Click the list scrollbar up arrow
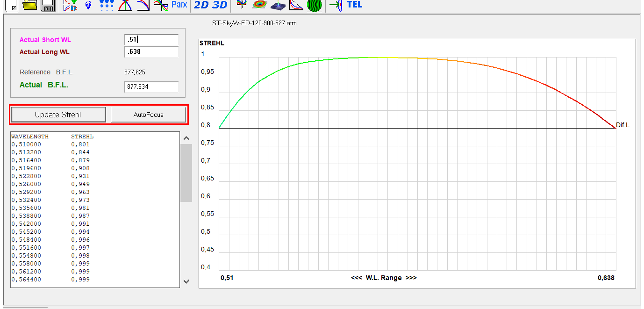Viewport: 644px width, 309px height. [x=186, y=138]
